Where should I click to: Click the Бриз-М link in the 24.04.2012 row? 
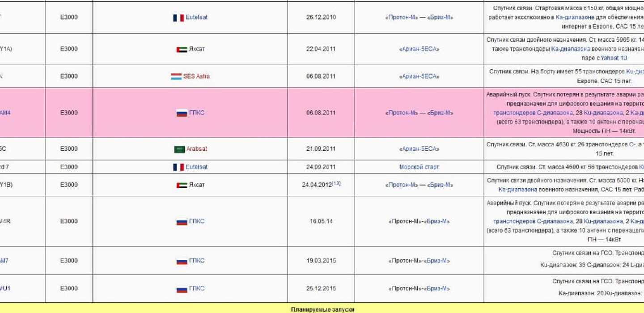click(440, 185)
